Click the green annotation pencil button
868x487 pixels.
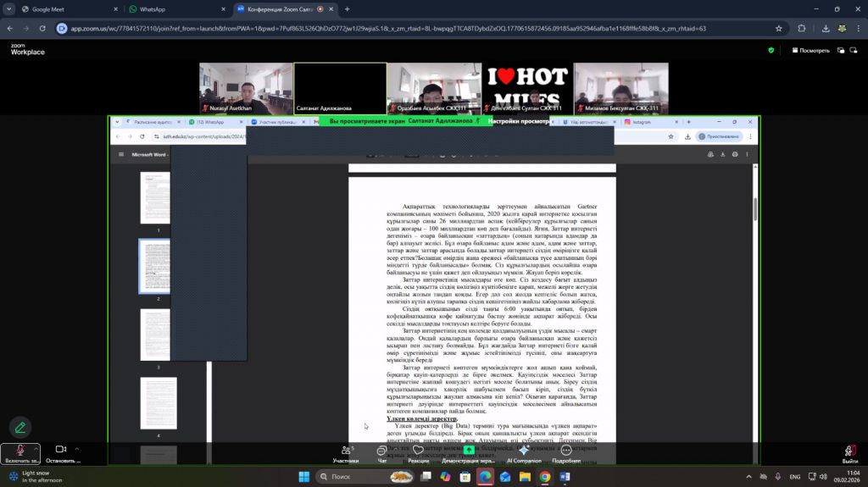(x=20, y=427)
